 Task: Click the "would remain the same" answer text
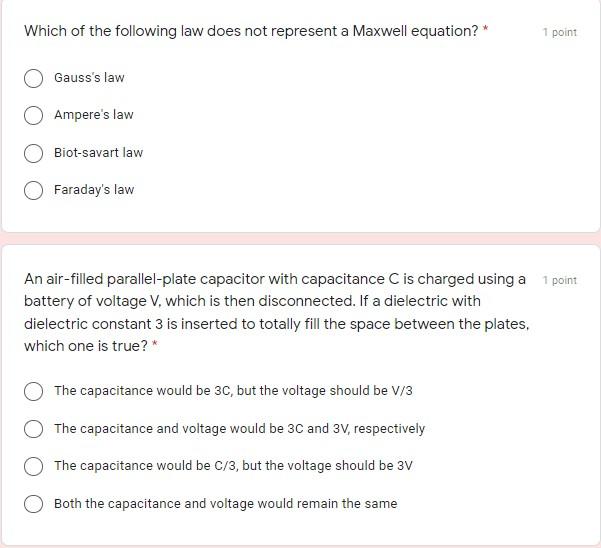click(x=225, y=504)
